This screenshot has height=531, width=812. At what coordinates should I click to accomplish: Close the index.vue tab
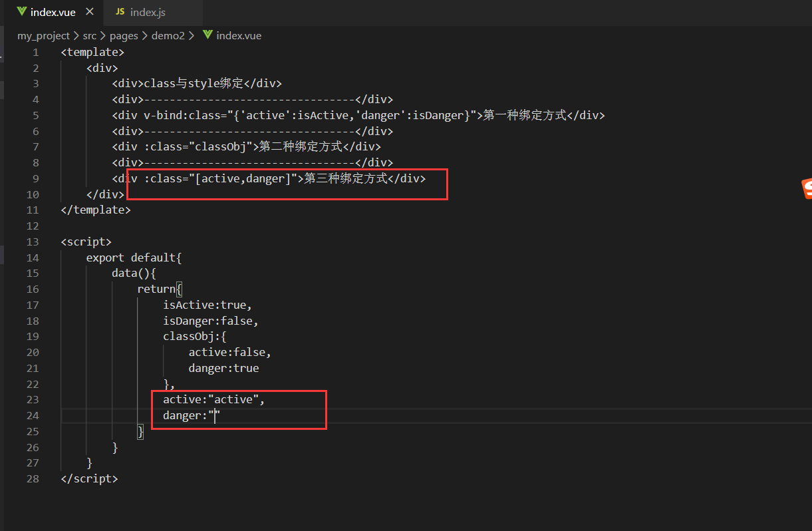90,11
